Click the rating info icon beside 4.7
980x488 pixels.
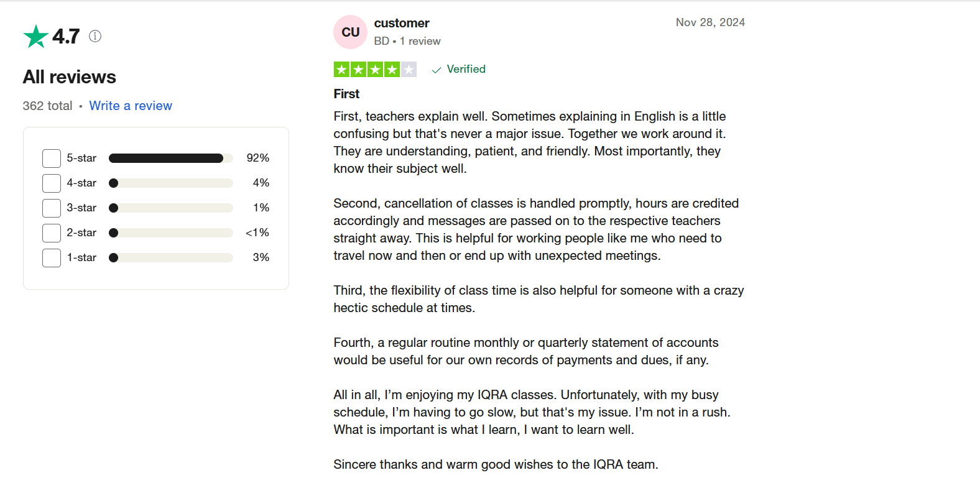pos(95,36)
